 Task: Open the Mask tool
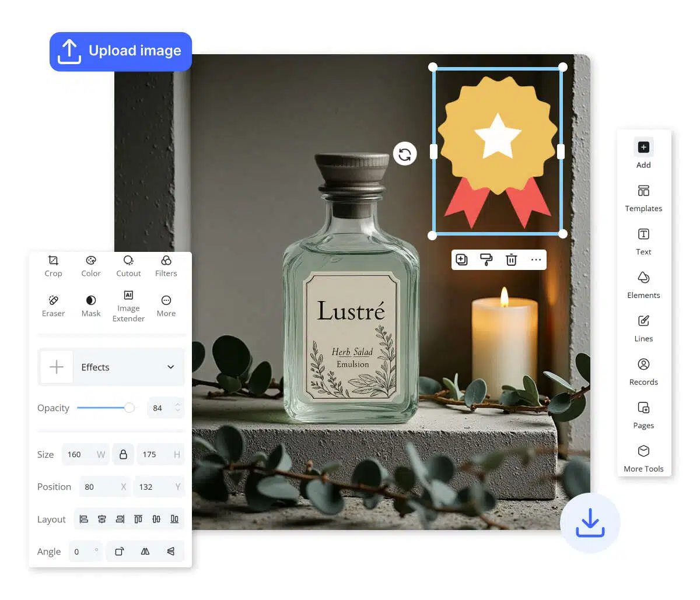(x=91, y=306)
